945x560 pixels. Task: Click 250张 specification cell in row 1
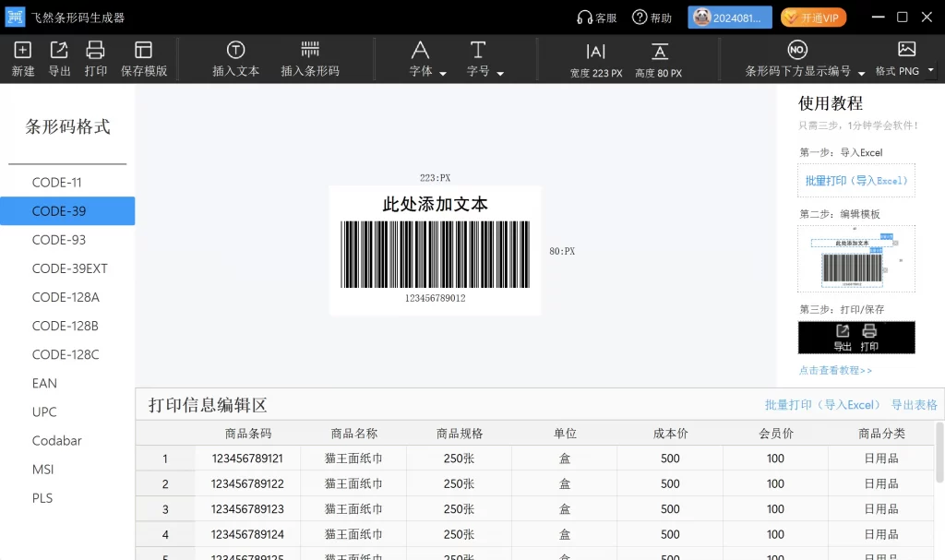click(x=460, y=459)
